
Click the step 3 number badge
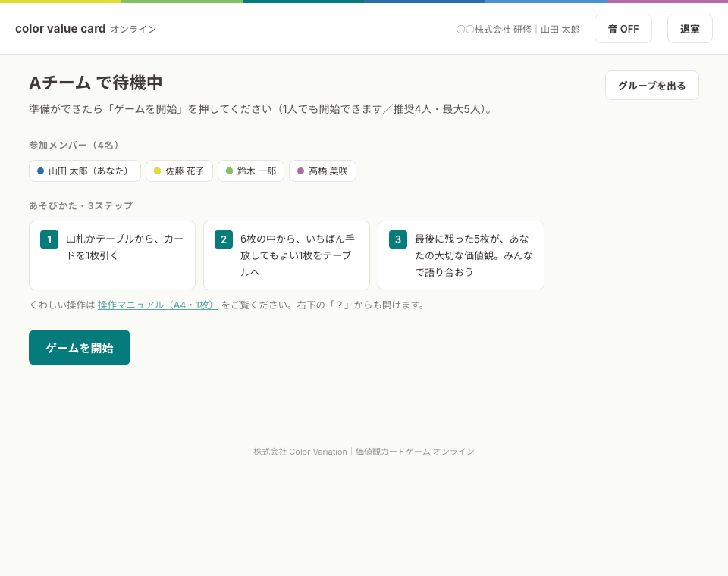point(398,239)
